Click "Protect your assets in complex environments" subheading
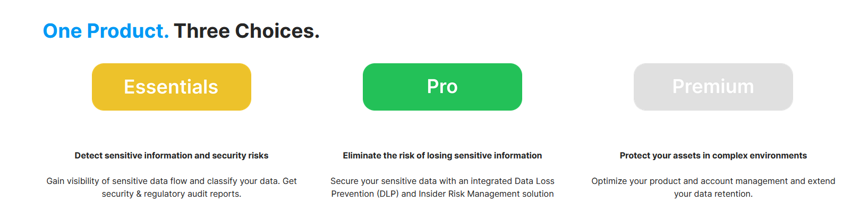The image size is (868, 218). (713, 155)
